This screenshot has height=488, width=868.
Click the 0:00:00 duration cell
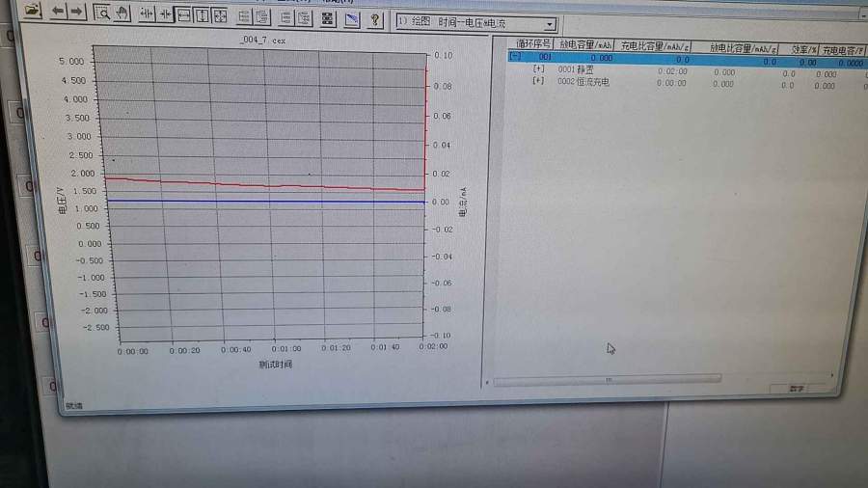pos(671,83)
